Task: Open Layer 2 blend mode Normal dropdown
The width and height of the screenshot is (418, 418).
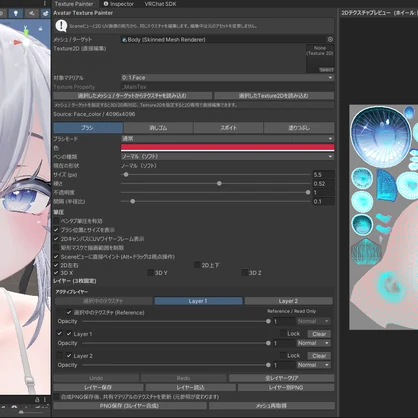Action: 313,365
